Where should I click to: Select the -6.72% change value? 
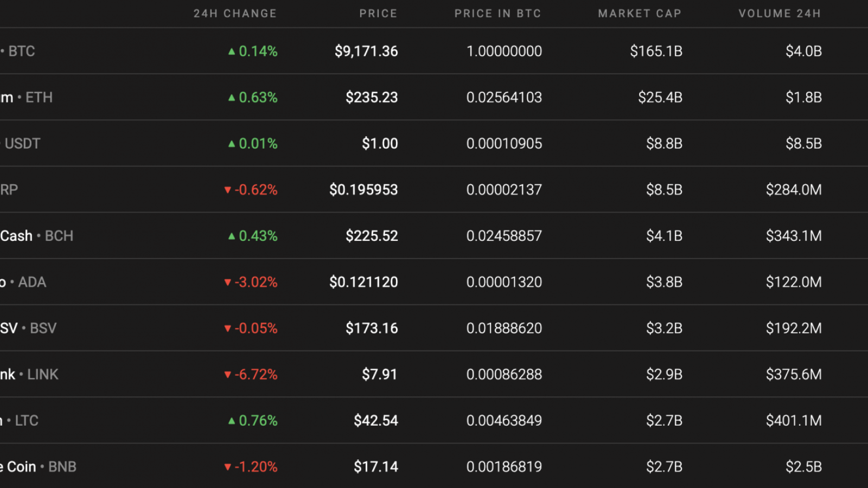click(256, 374)
